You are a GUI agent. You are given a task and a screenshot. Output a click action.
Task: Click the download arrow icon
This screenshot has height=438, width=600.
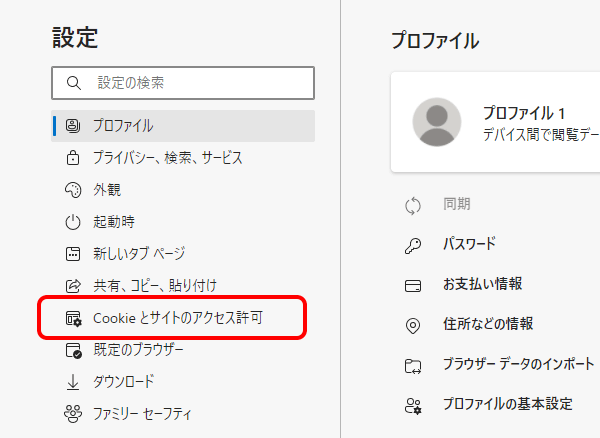[x=73, y=382]
